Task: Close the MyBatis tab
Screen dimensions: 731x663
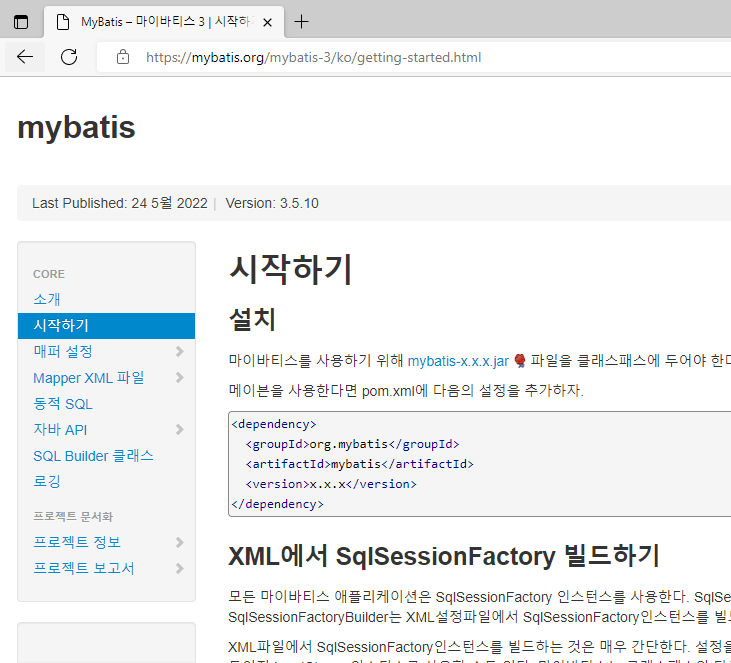Action: (x=267, y=22)
